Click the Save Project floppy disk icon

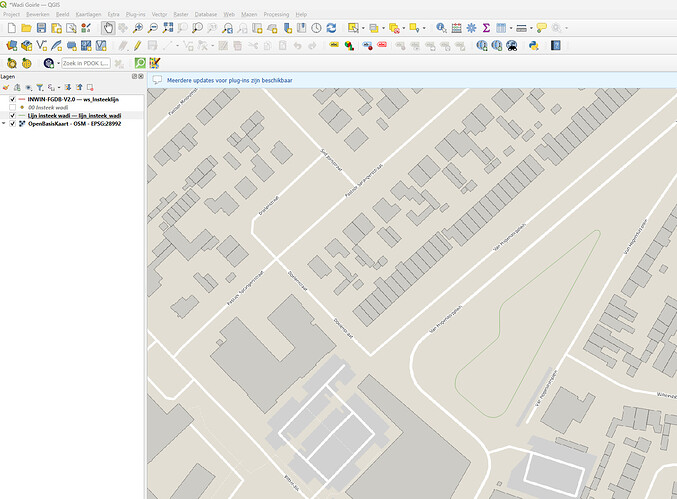click(41, 28)
